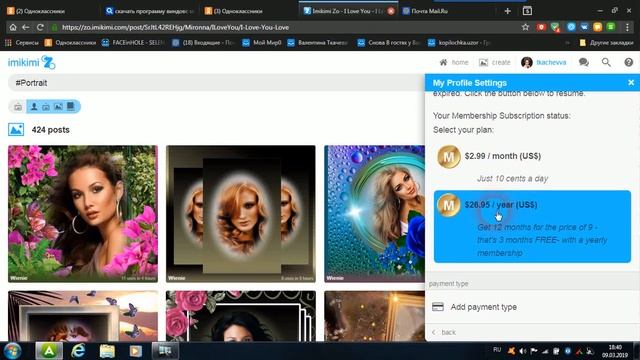
Task: Open the help question mark icon
Action: [629, 62]
